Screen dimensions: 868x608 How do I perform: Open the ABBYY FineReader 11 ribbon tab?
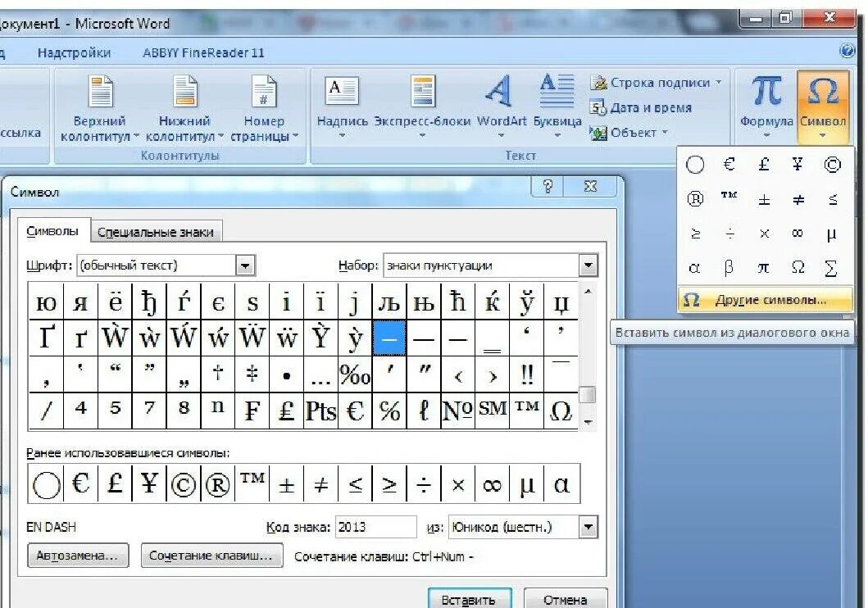203,52
